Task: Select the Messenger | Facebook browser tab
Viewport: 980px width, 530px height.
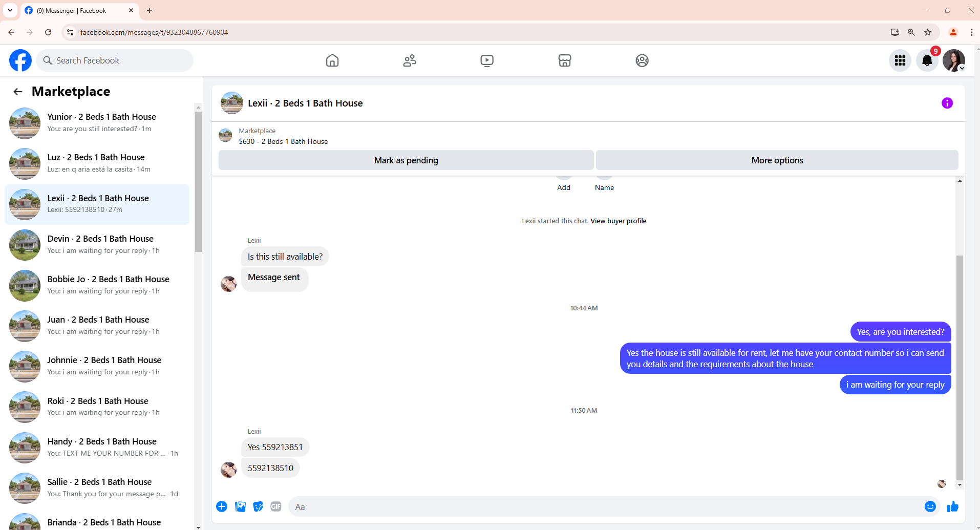Action: point(79,10)
